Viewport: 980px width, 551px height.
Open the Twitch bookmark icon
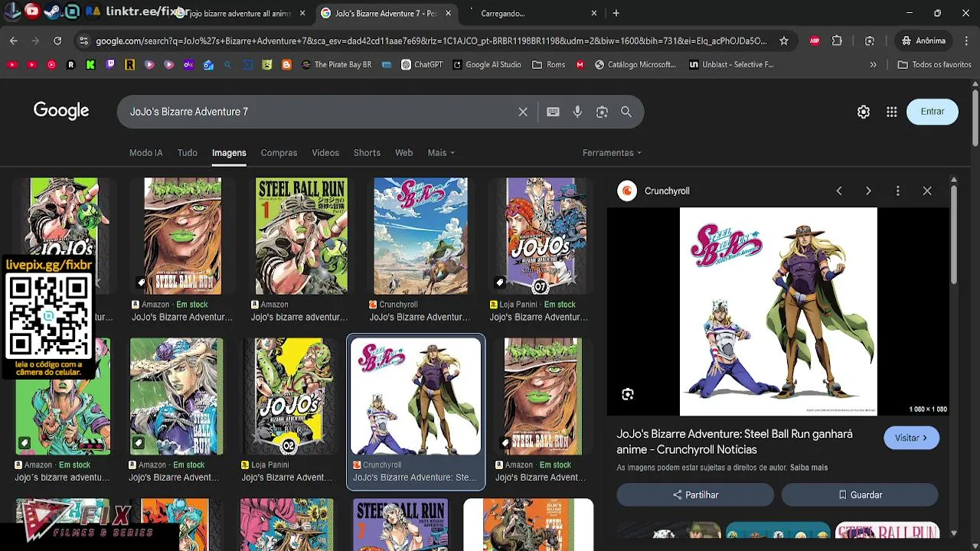click(110, 65)
